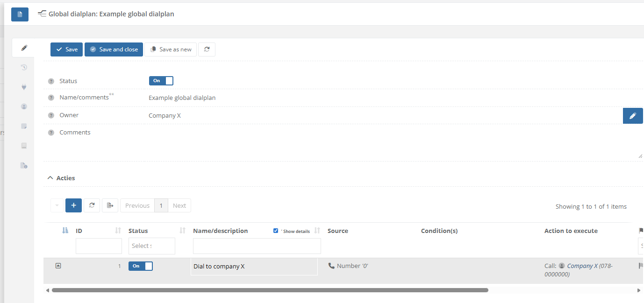Collapse the row details for action 1
Screen dimensions: 644x303
click(58, 266)
